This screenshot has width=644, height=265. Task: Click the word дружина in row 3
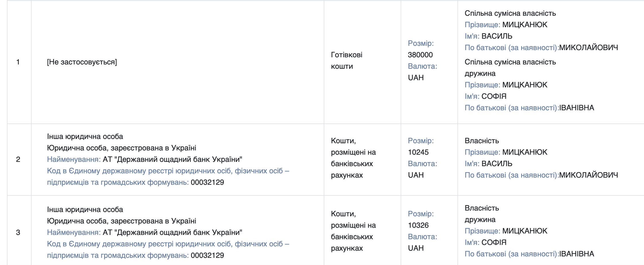tap(480, 220)
